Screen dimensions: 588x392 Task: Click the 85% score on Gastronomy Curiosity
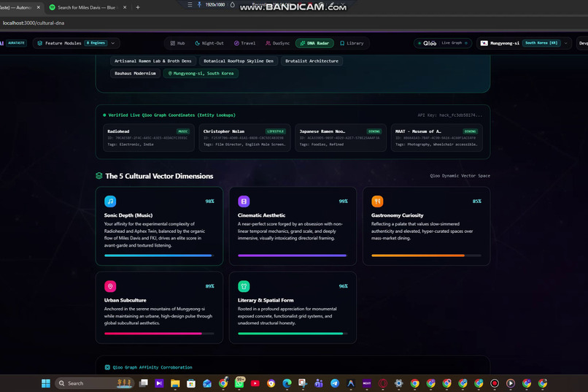[476, 201]
